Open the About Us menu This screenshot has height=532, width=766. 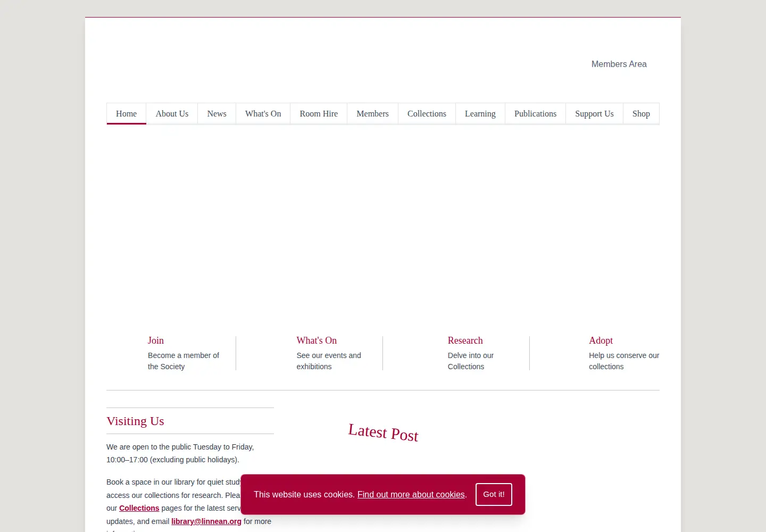(172, 114)
